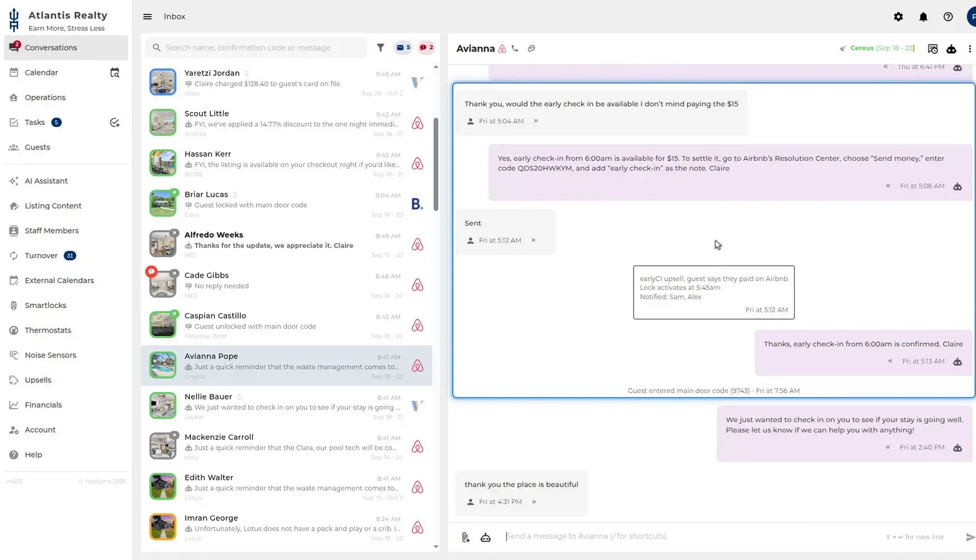Toggle AI bot icon in chat header
This screenshot has width=976, height=560.
coord(951,49)
